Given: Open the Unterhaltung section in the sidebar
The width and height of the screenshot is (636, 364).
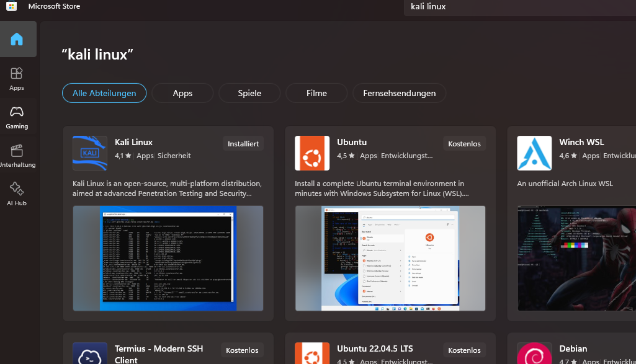Looking at the screenshot, I should coord(17,155).
